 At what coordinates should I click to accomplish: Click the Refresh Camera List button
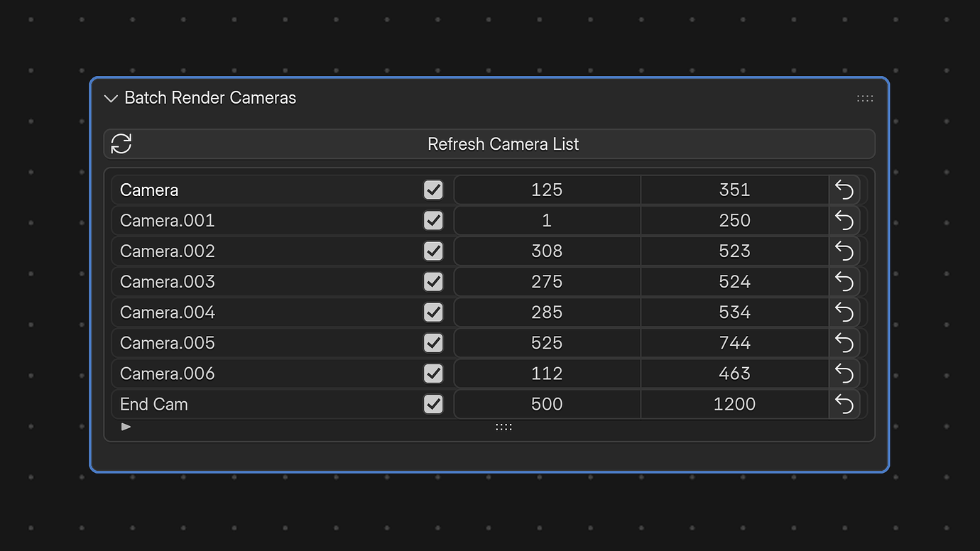[489, 144]
